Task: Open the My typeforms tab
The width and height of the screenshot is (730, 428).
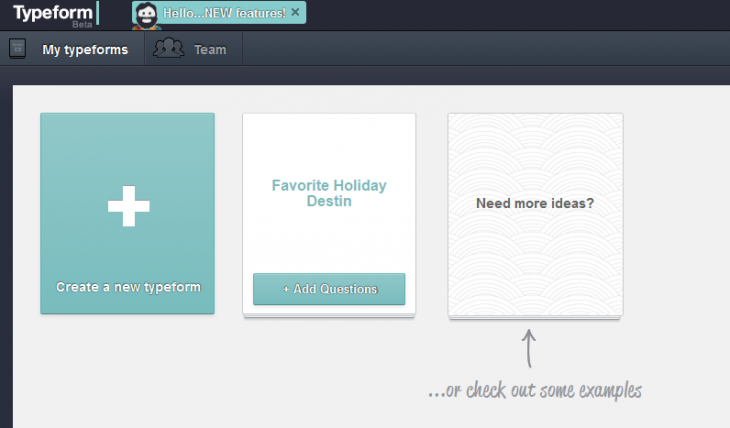Action: tap(85, 50)
